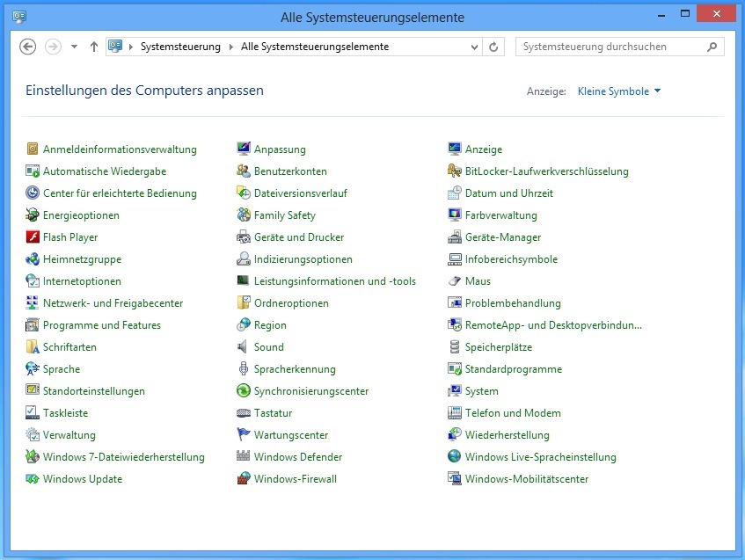Click the Windows-Firewall brick wall icon
The width and height of the screenshot is (745, 560).
click(x=244, y=478)
